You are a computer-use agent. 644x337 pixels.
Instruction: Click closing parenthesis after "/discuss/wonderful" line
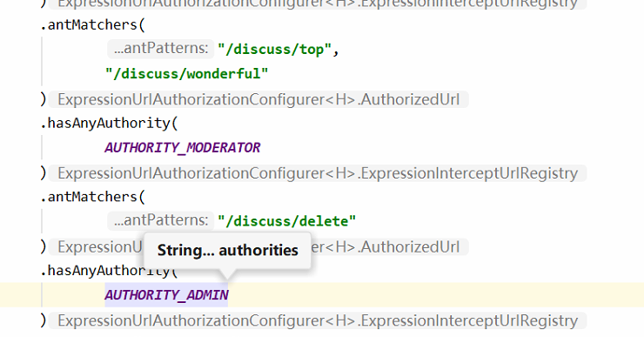click(44, 98)
